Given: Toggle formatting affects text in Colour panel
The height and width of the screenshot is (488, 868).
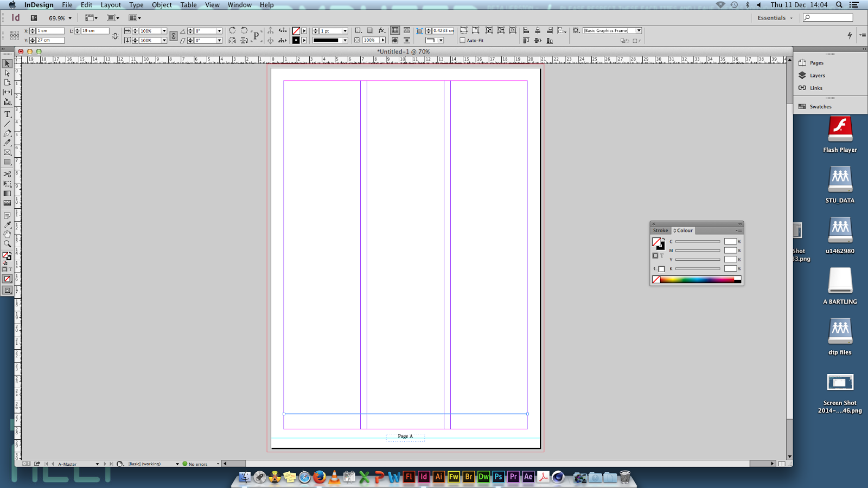Looking at the screenshot, I should coord(662,255).
